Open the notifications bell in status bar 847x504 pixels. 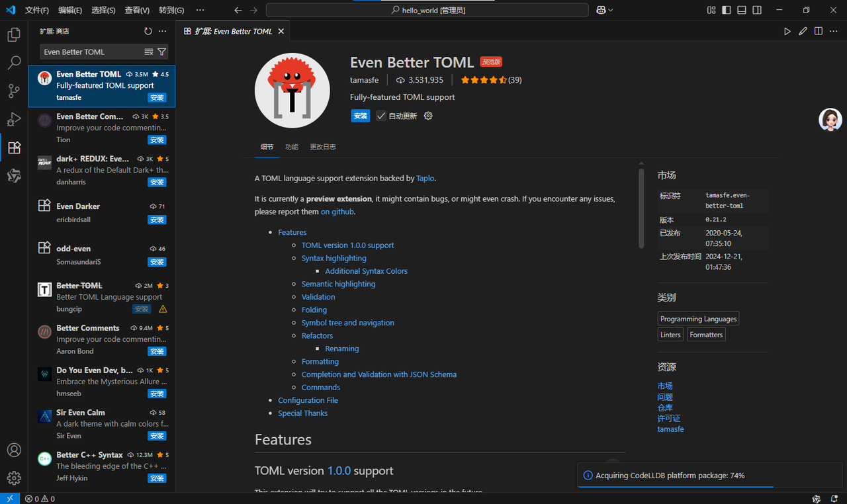pos(835,499)
